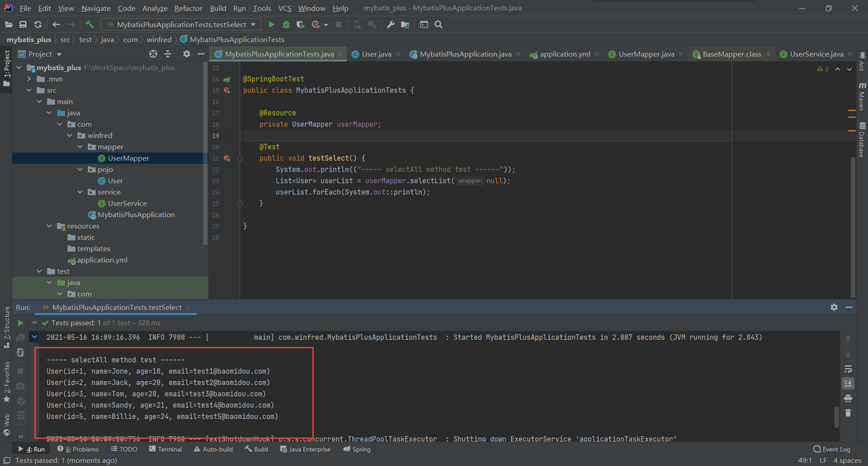The width and height of the screenshot is (868, 466).
Task: Run gutter icon next to testSelect method
Action: point(227,158)
